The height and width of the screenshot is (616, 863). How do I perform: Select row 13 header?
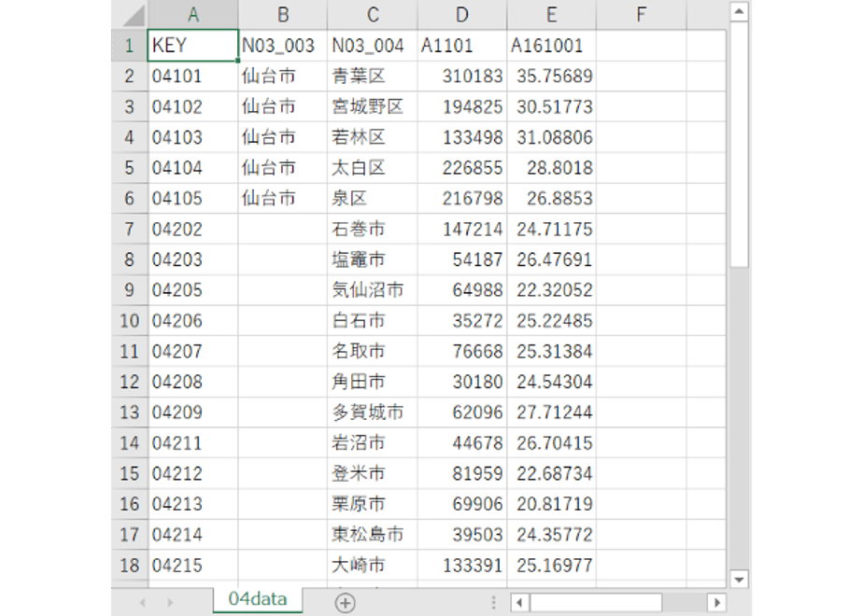(129, 412)
